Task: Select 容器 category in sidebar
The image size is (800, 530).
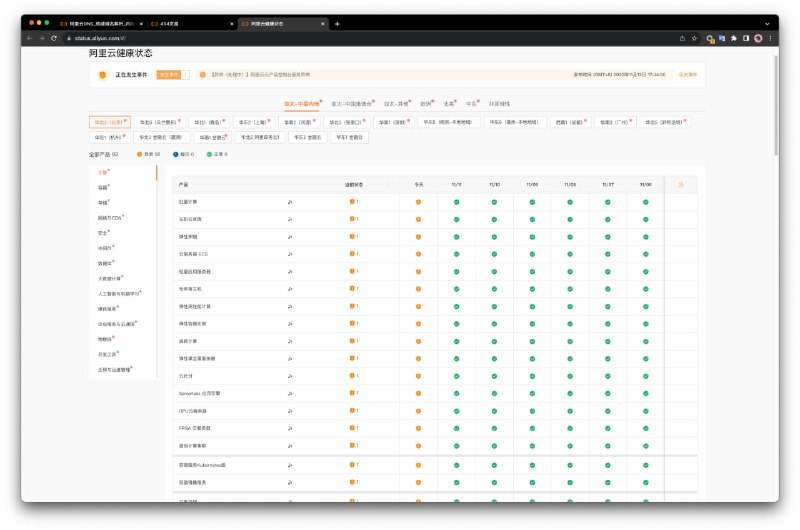Action: [x=103, y=188]
